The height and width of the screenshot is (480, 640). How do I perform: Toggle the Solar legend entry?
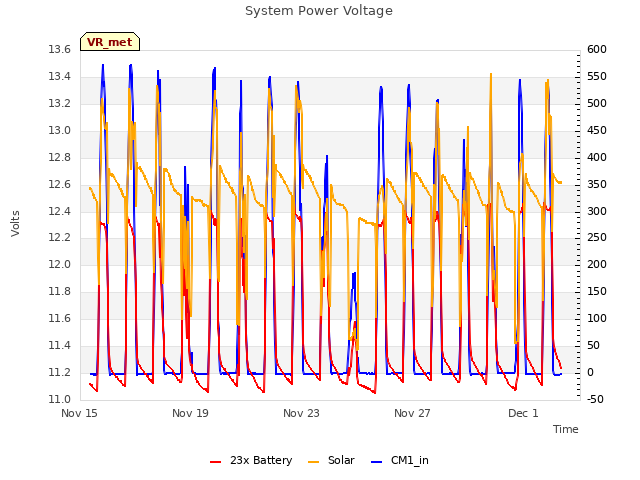(331, 460)
